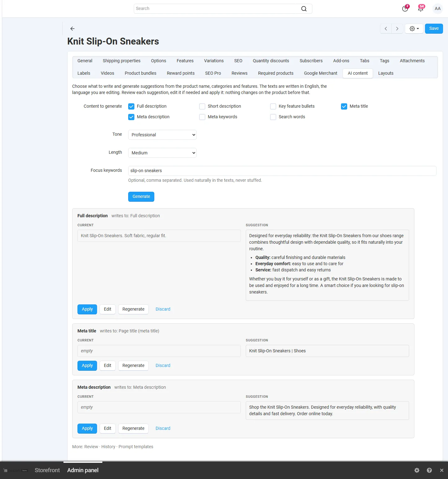Open the Google Merchant tab

click(320, 73)
